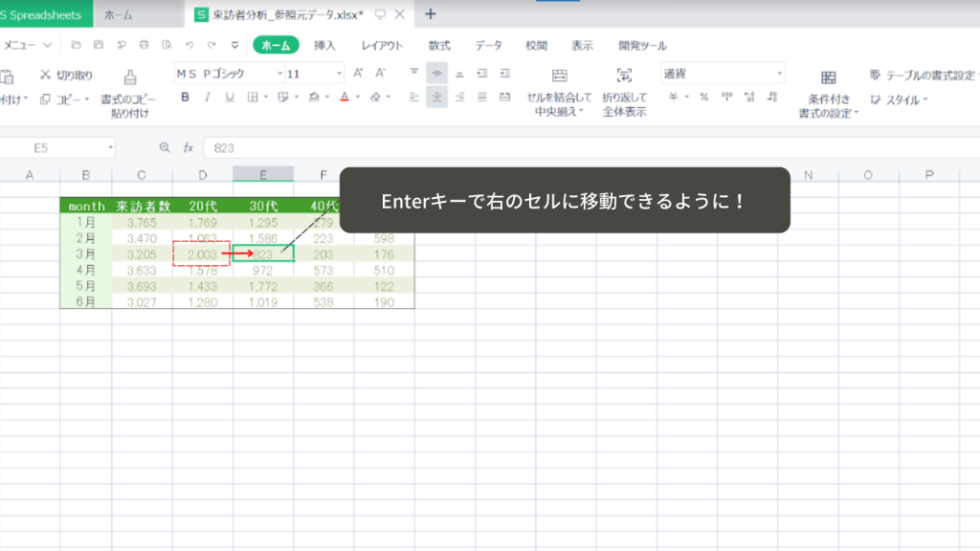Click the format painter (書式のコピー) icon

point(130,77)
